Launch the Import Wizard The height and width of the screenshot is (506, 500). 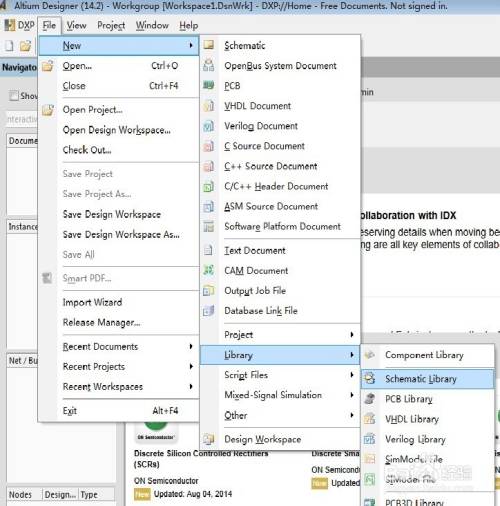point(119,302)
